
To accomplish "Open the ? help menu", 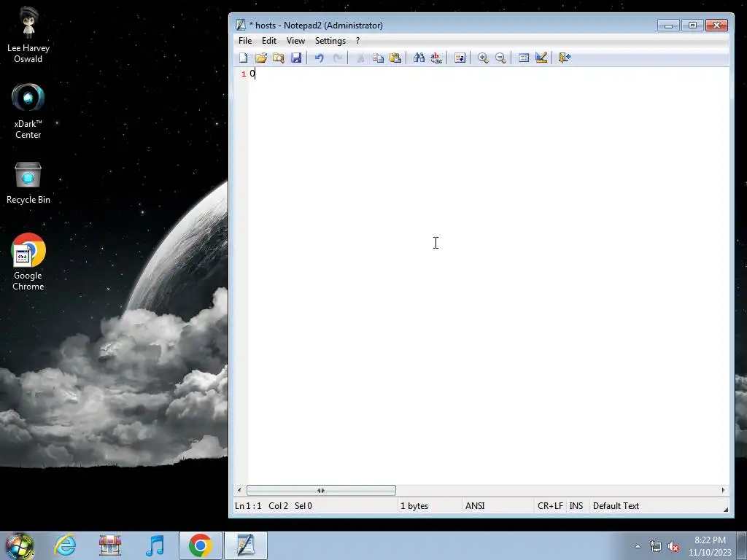I will click(x=357, y=41).
